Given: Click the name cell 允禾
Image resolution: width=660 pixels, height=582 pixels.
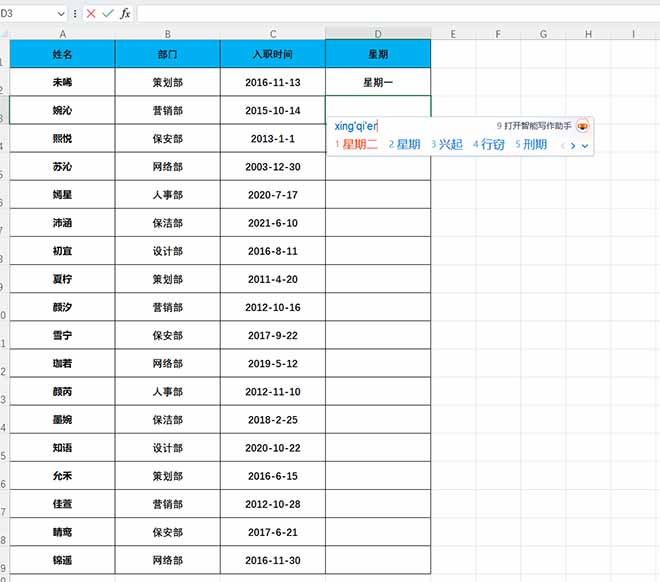Looking at the screenshot, I should 62,476.
